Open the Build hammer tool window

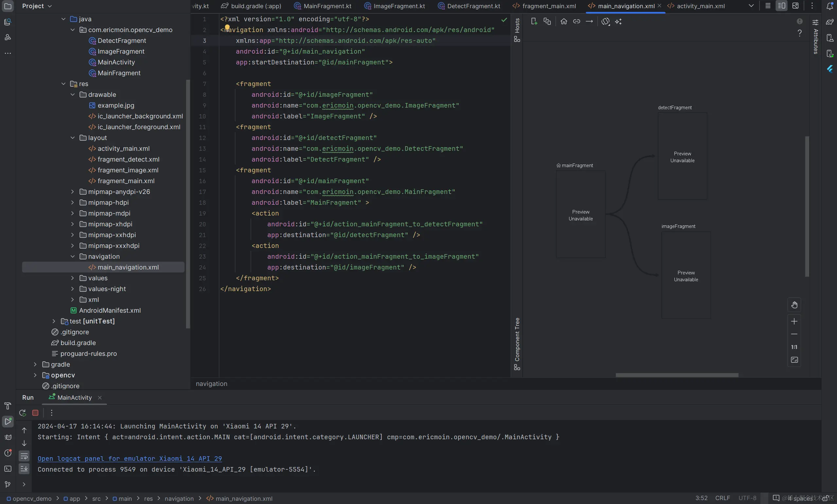click(8, 406)
